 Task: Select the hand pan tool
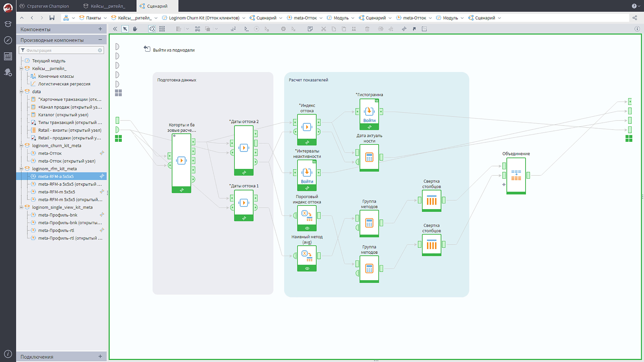[135, 29]
